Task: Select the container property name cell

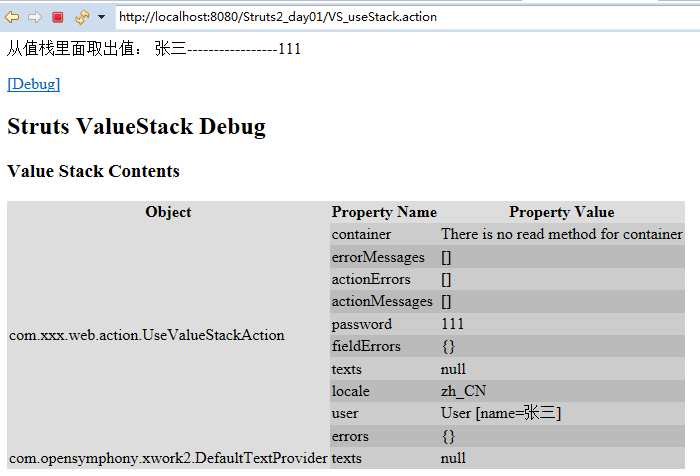Action: tap(384, 234)
